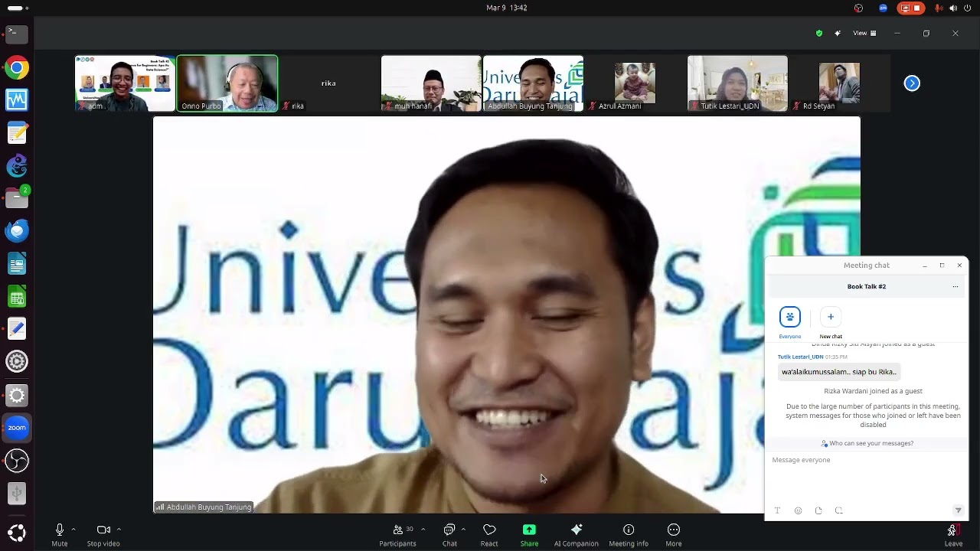The width and height of the screenshot is (980, 551).
Task: Start a New chat
Action: point(831,322)
